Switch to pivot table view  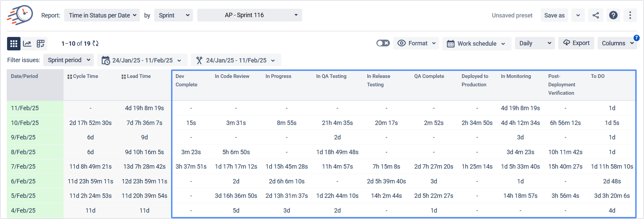[x=41, y=43]
